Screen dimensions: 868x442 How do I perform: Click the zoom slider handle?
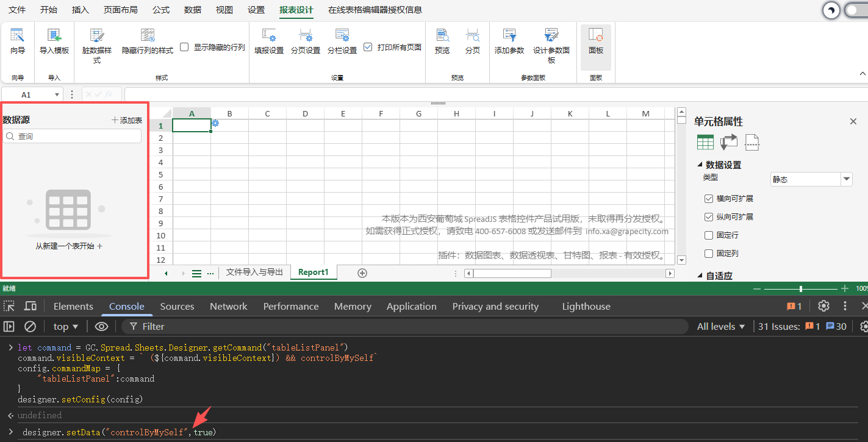801,289
